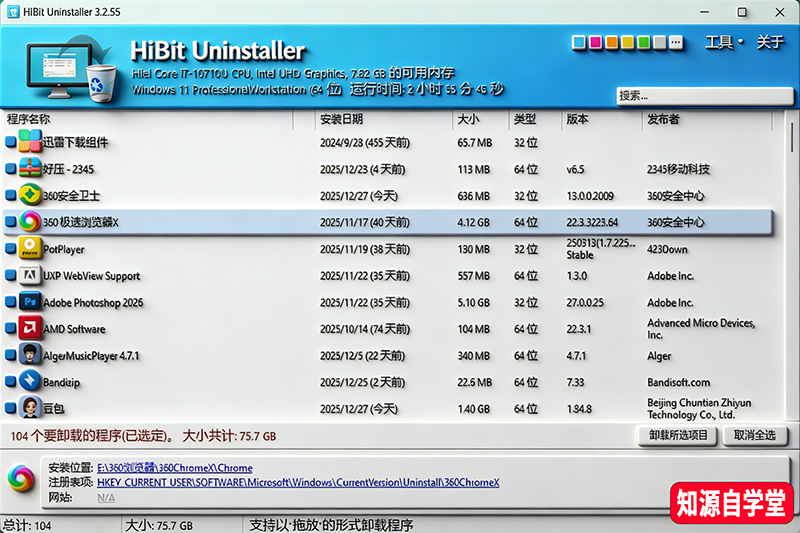Uncheck the 360安全卫士 checkbox

point(10,195)
